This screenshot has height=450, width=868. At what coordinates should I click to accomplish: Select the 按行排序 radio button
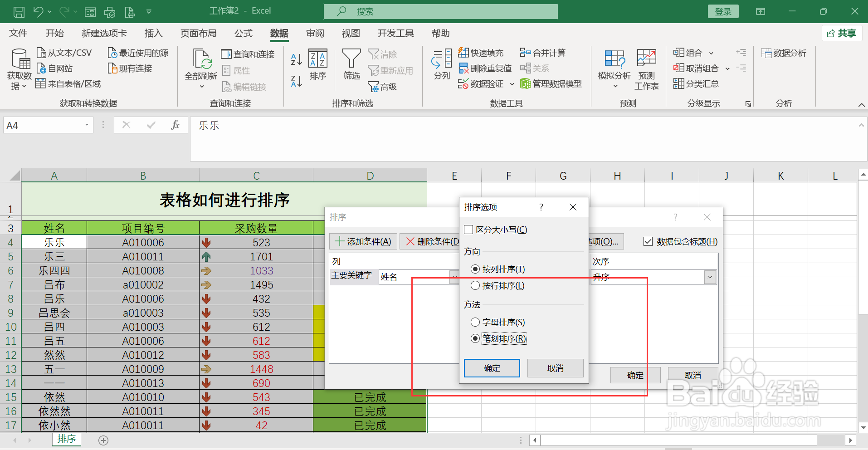coord(475,285)
